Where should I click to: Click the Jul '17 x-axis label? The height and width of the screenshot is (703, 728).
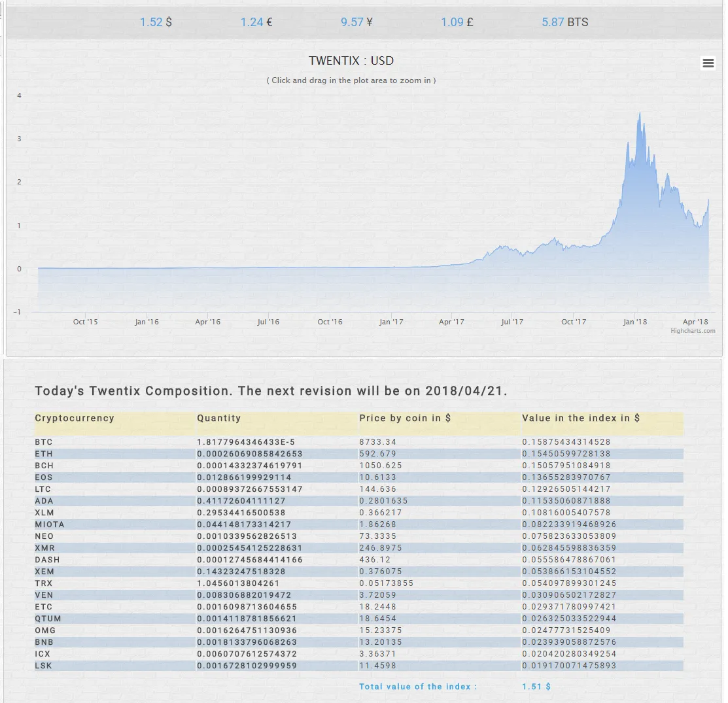point(511,321)
